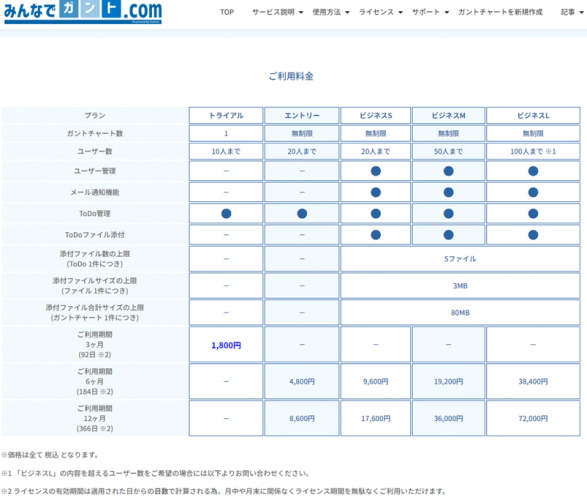The image size is (587, 500).
Task: Click ユーザー管理 dot under ビジネスS
Action: tap(375, 171)
